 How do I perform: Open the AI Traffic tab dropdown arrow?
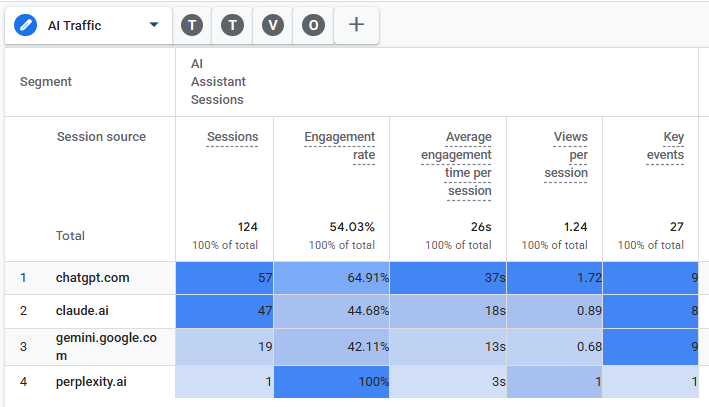pos(154,25)
